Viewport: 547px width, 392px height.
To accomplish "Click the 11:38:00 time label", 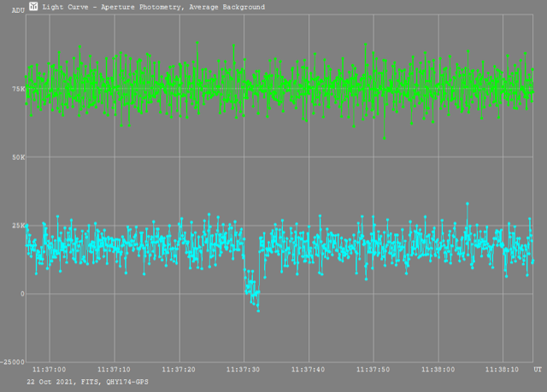I will point(438,369).
